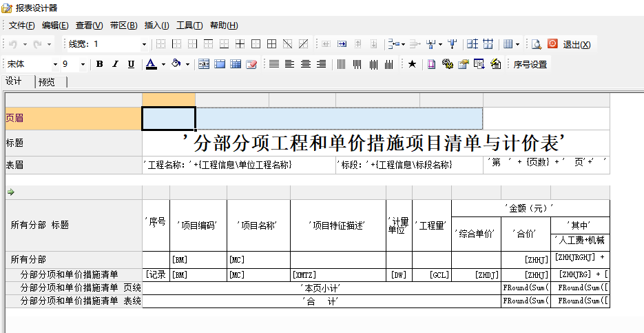The height and width of the screenshot is (333, 644).
Task: Click the undo arrow icon
Action: pos(13,44)
